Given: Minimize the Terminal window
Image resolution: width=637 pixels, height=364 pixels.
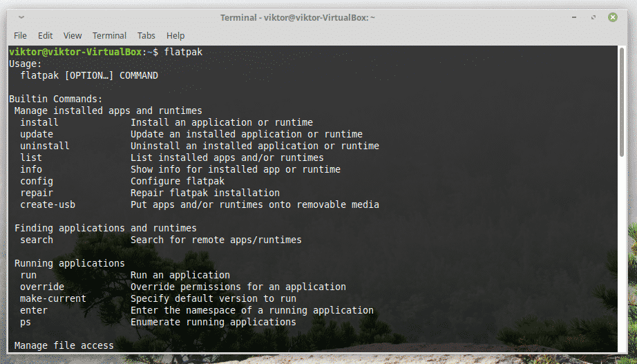Looking at the screenshot, I should click(x=574, y=17).
